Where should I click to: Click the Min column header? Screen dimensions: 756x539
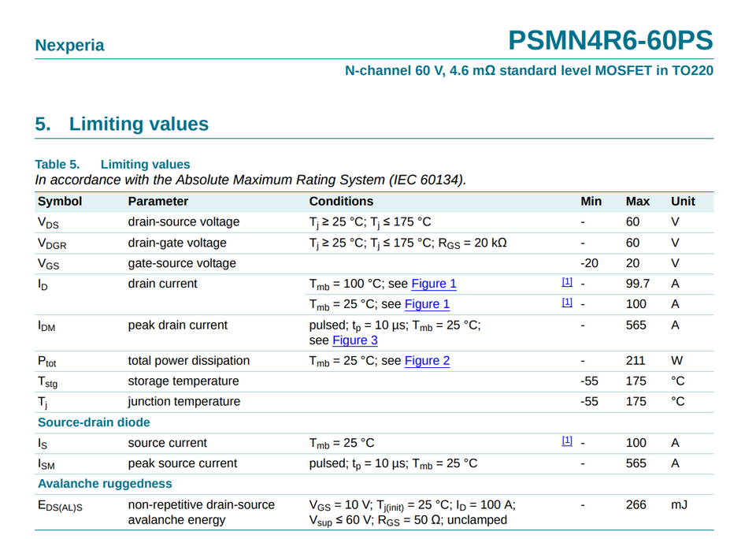[591, 201]
